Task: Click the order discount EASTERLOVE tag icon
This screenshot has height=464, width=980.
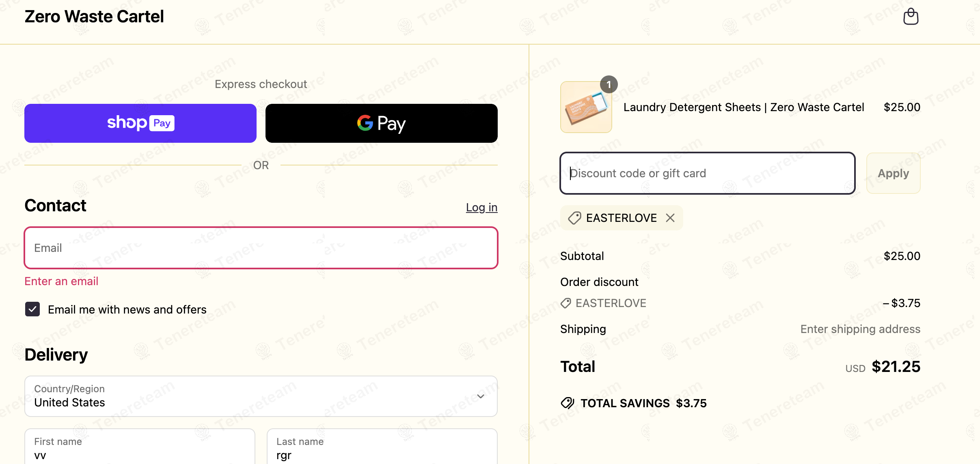Action: (566, 303)
